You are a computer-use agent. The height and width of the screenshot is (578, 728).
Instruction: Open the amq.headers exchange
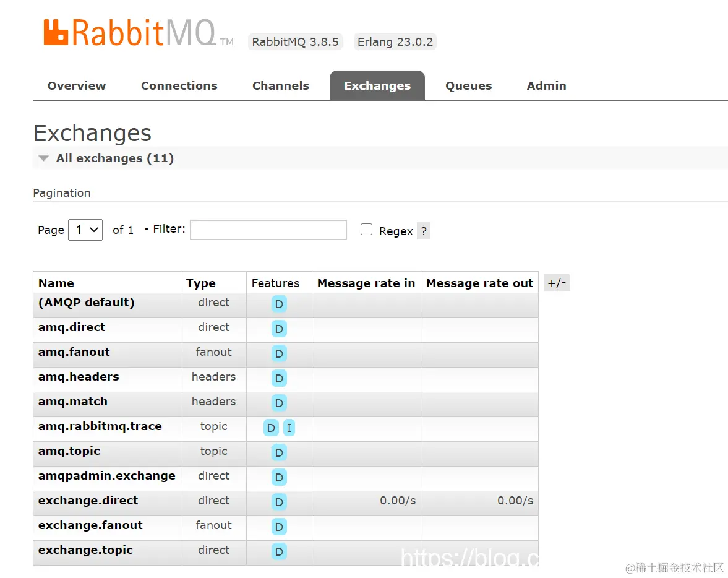(x=79, y=376)
